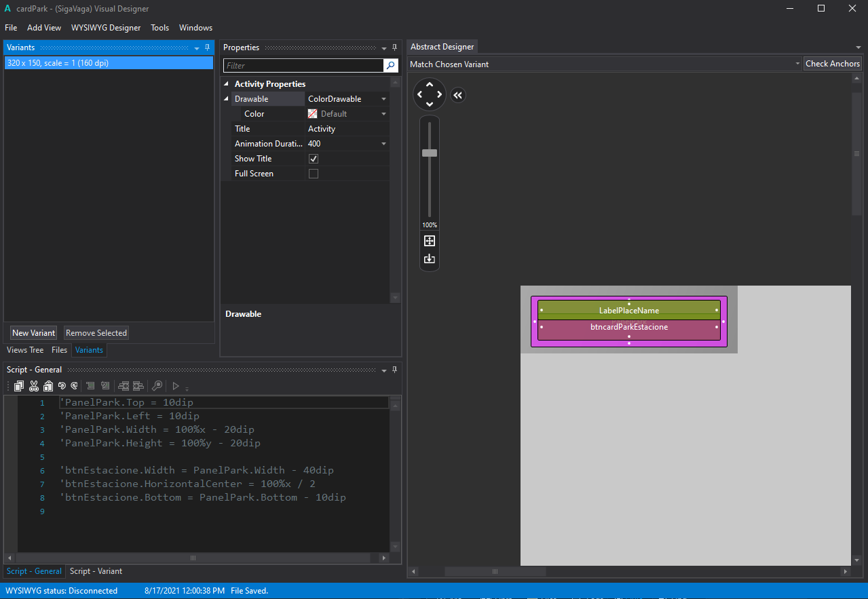The height and width of the screenshot is (599, 868).
Task: Click the New Variant button
Action: point(34,333)
